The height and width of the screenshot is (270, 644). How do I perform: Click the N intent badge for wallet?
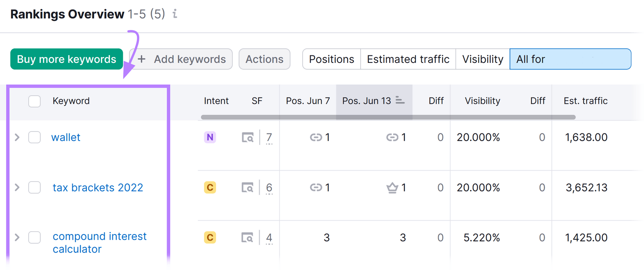(x=210, y=137)
